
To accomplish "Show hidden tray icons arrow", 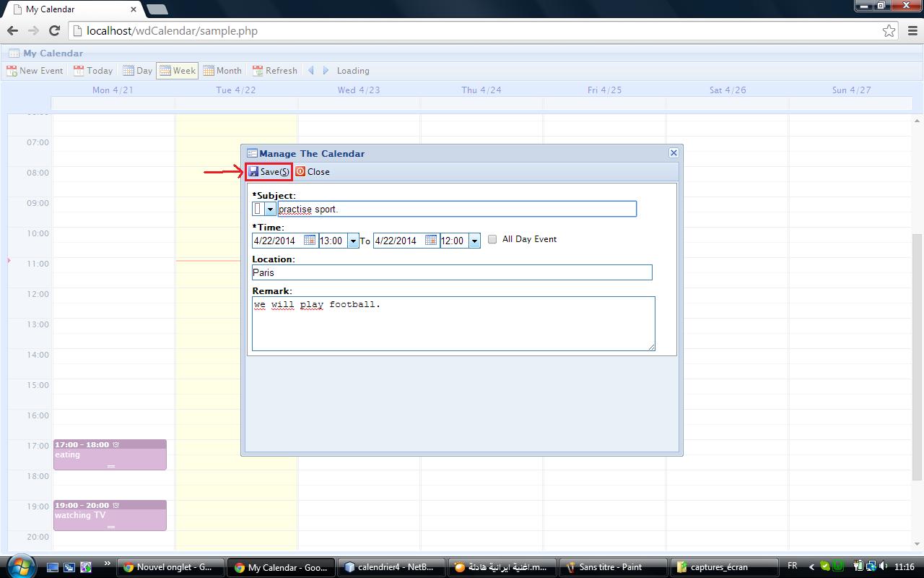I will click(x=811, y=567).
